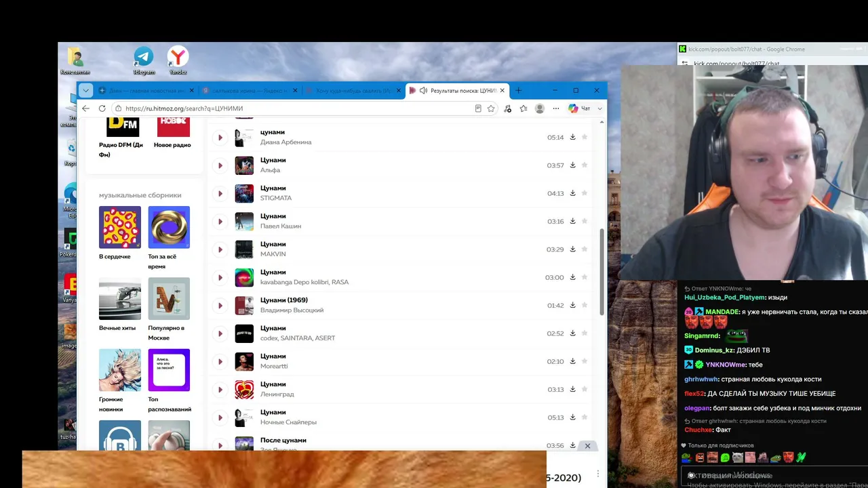Play Цунами by STIGMATA
The height and width of the screenshot is (488, 868).
(220, 193)
